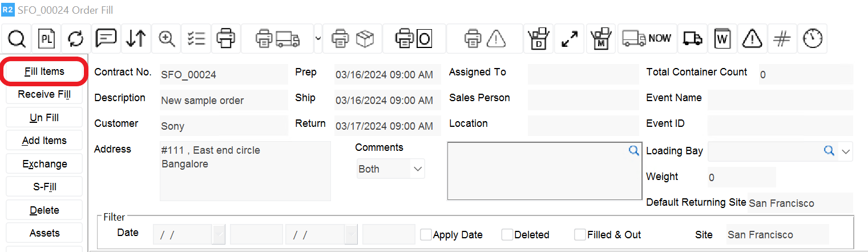
Task: Expand the Loading Bay dropdown arrow
Action: [x=846, y=151]
